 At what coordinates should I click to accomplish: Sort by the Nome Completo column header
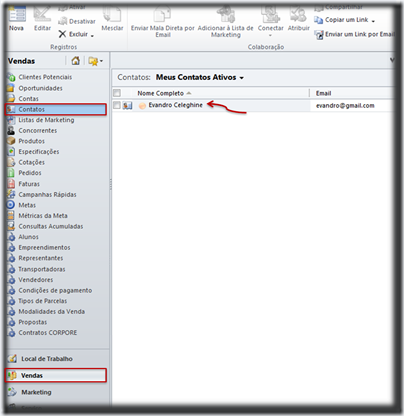point(160,93)
